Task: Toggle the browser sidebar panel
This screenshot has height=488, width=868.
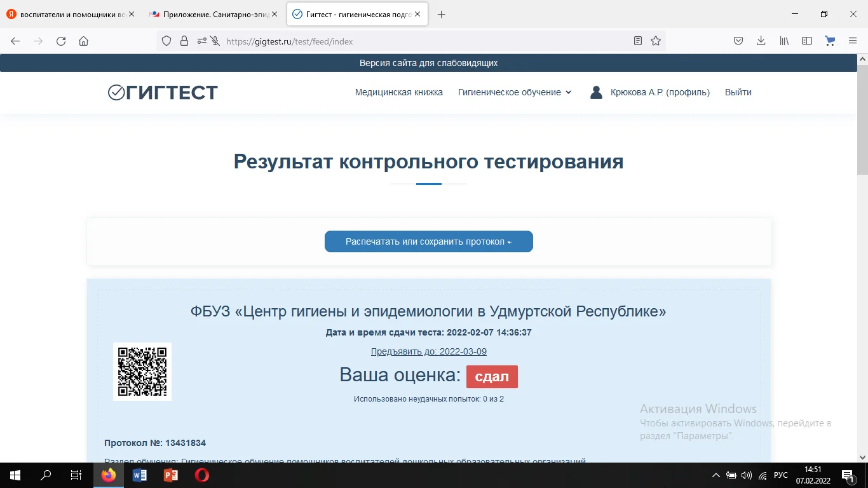Action: [x=806, y=40]
